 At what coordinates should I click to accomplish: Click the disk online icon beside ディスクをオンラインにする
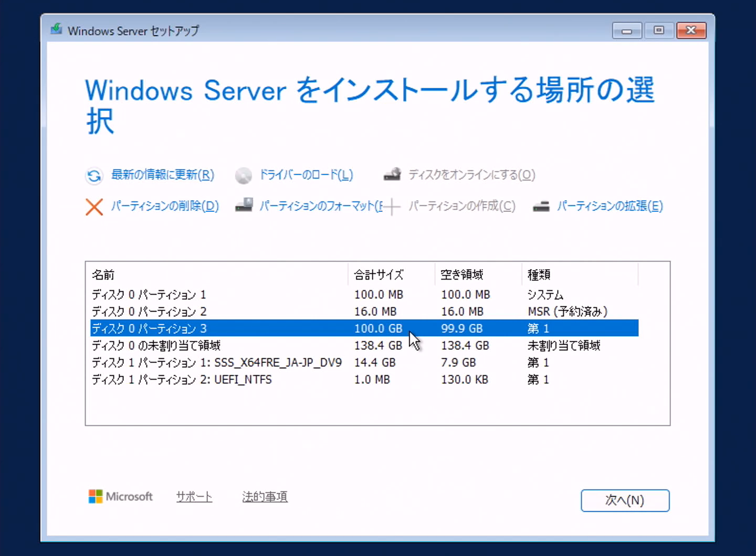(x=392, y=175)
